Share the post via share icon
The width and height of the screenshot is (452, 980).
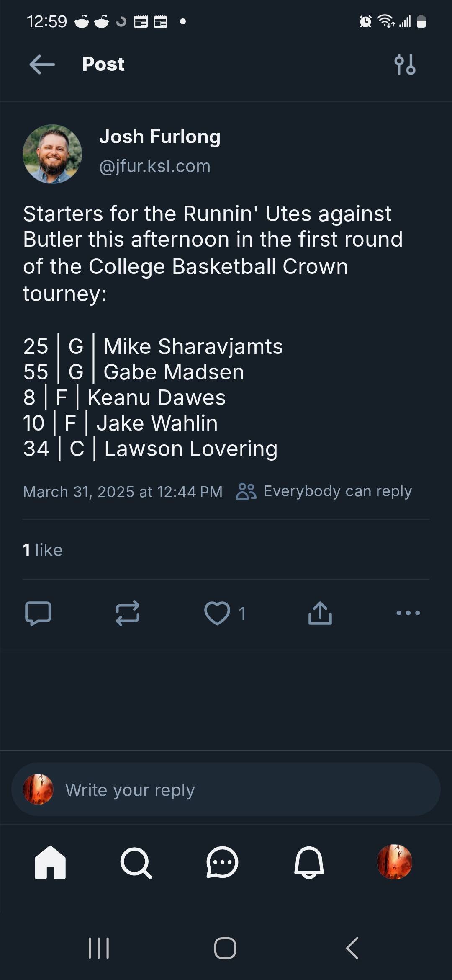[x=320, y=613]
